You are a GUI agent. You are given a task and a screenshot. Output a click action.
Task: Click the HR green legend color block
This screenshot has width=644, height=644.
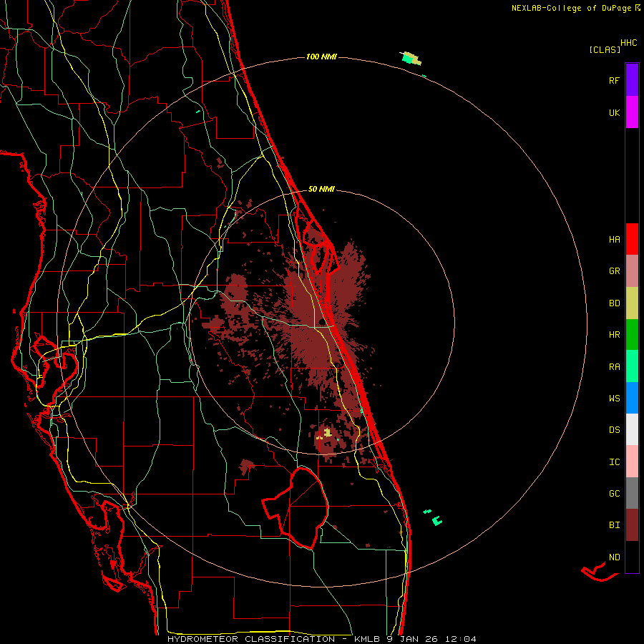[x=632, y=335]
